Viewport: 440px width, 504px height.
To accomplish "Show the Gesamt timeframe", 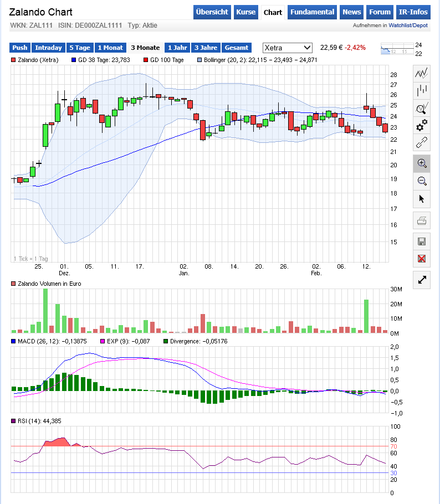I will click(237, 48).
